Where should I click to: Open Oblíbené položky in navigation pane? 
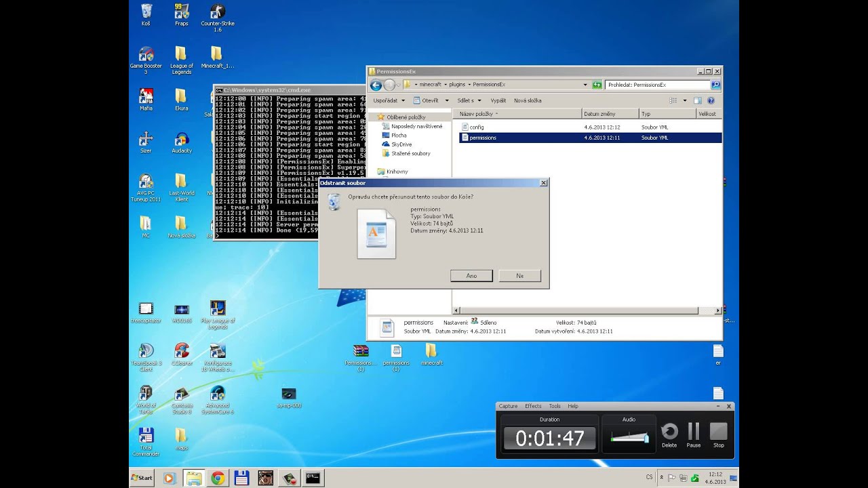click(x=406, y=117)
